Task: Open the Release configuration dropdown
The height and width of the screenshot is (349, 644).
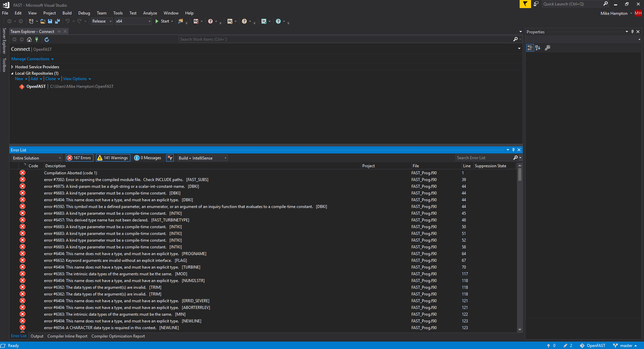Action: click(x=110, y=21)
